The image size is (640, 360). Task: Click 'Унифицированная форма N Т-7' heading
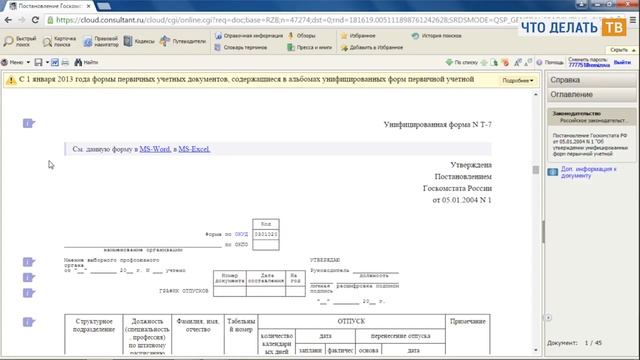pyautogui.click(x=438, y=124)
